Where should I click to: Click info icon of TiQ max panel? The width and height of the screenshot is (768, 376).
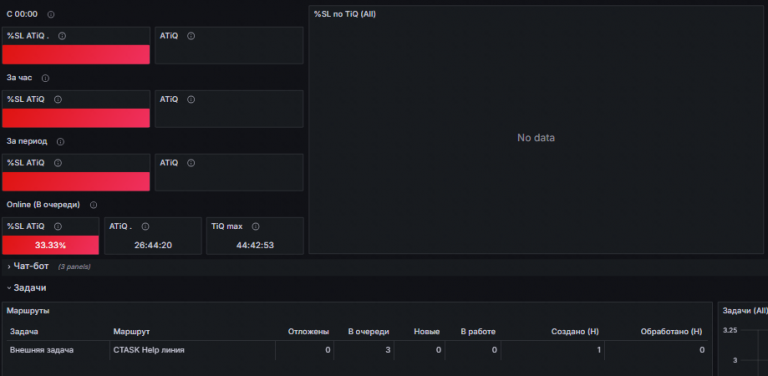[x=256, y=227]
